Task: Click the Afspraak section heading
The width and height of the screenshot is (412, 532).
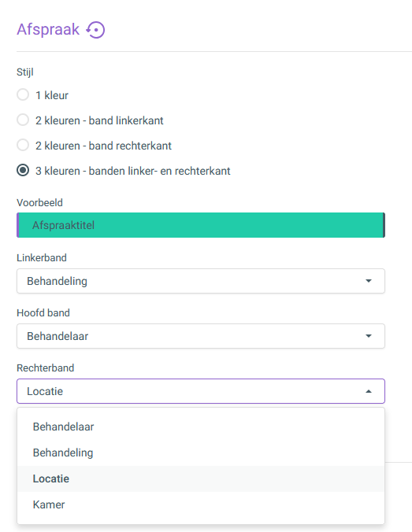Action: pyautogui.click(x=48, y=30)
